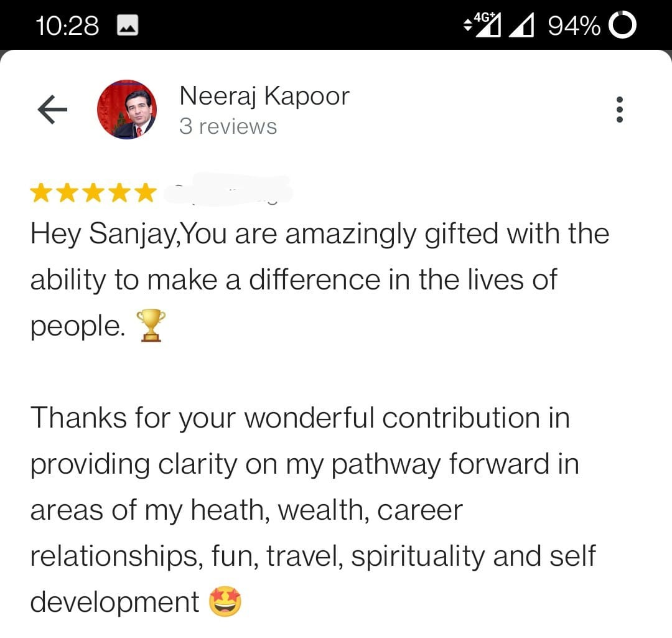Open the Neeraj Kapoor reviewer name
The image size is (672, 638).
(x=264, y=96)
